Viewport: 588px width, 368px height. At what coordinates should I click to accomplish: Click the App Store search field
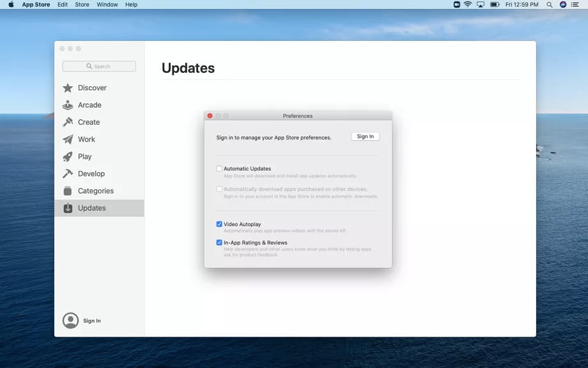(99, 66)
